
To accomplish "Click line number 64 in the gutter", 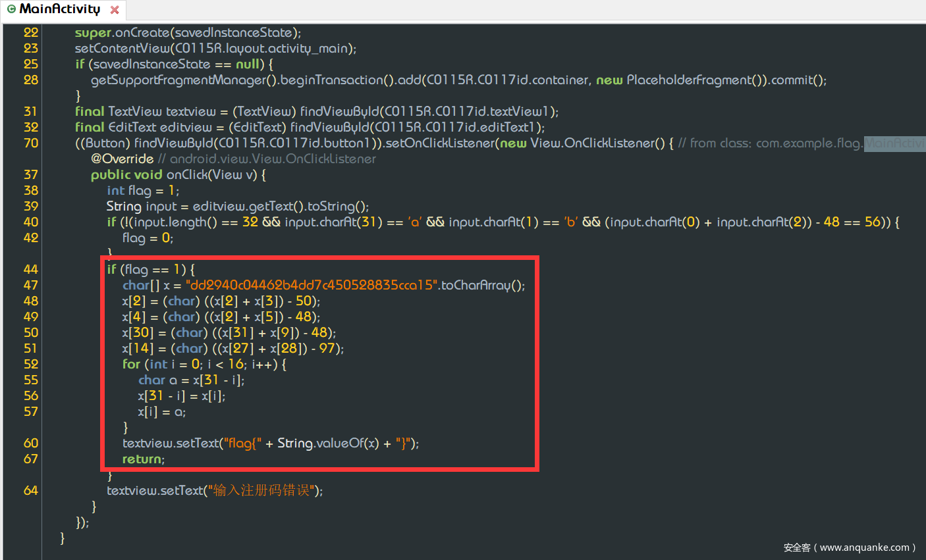I will (30, 490).
